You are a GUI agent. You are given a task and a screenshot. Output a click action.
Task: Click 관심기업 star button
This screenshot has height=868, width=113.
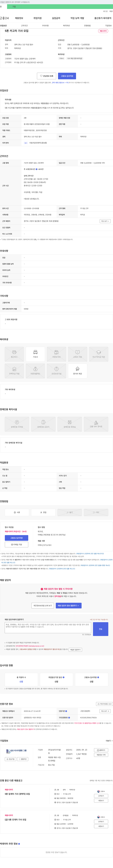coord(10,759)
